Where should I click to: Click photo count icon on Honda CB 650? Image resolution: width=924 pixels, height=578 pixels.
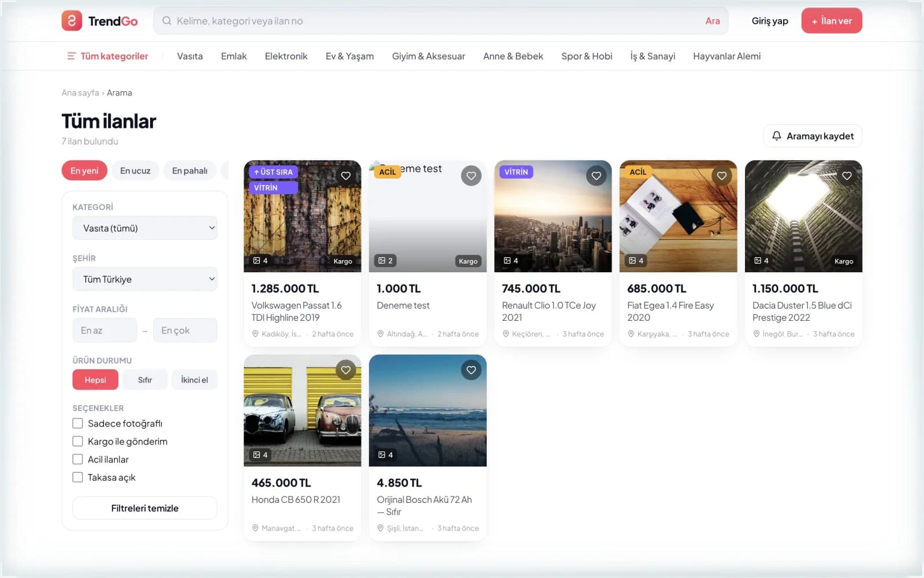pyautogui.click(x=256, y=455)
